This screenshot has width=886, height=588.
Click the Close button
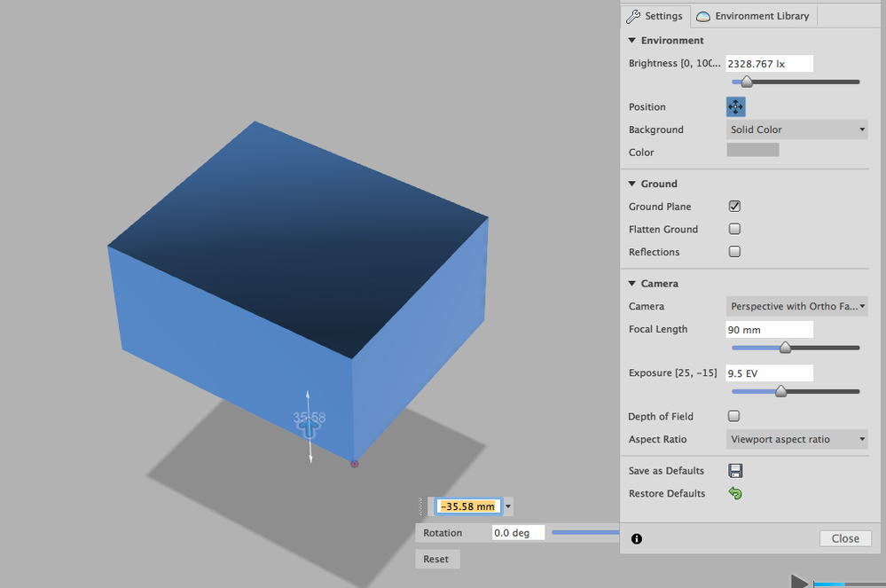click(x=845, y=538)
